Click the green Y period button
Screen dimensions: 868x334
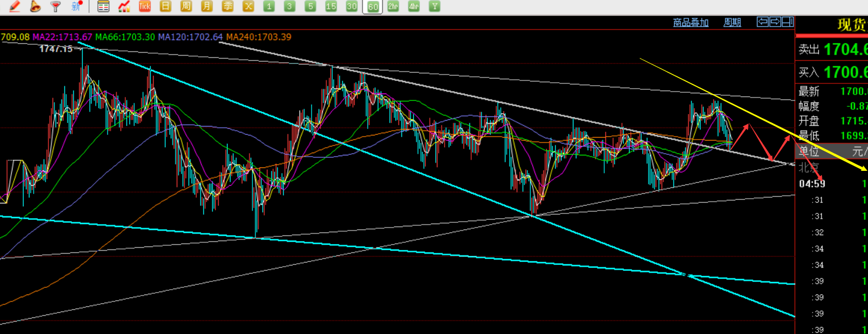[435, 7]
